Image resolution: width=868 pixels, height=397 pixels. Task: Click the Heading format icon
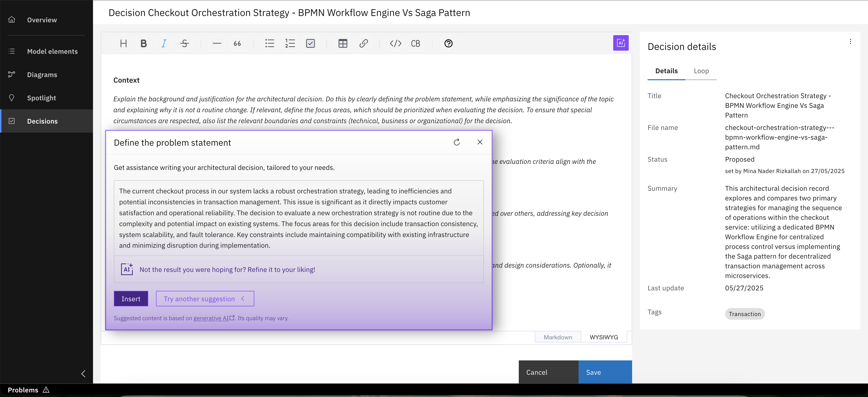coord(123,43)
